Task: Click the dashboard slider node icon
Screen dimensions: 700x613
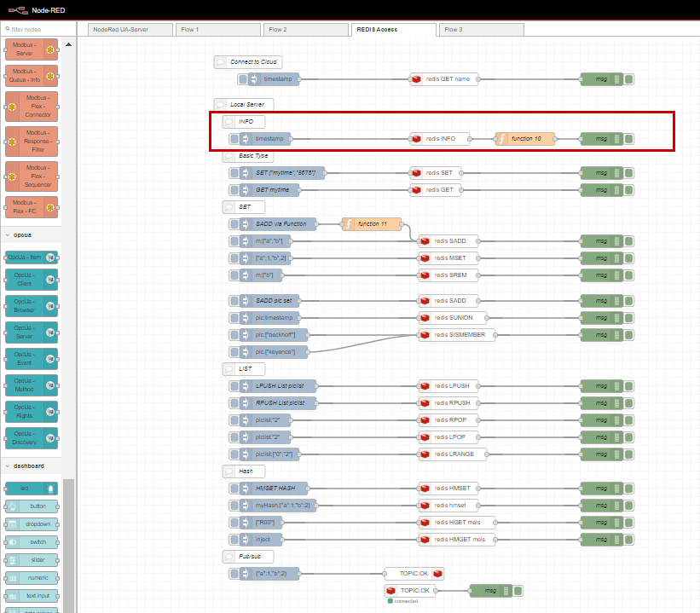Action: 13,560
